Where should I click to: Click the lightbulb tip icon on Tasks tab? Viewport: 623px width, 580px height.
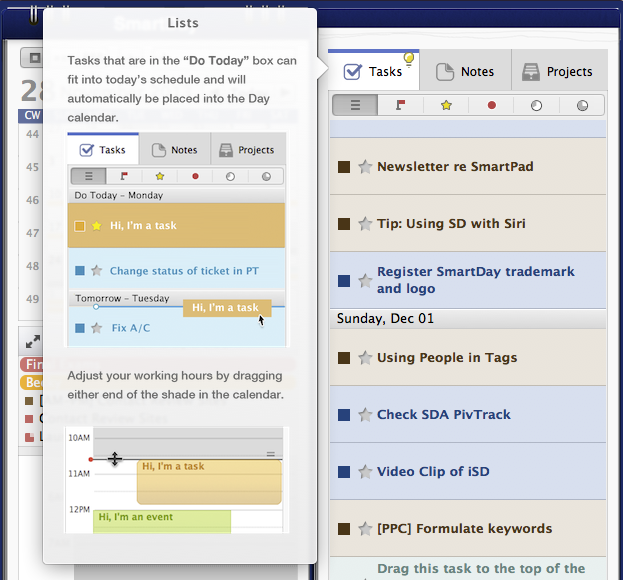click(409, 60)
